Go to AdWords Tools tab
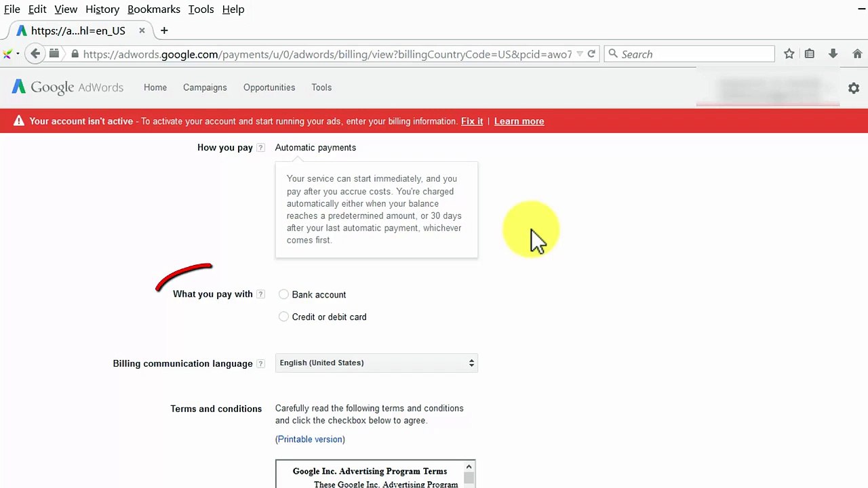The width and height of the screenshot is (868, 488). (321, 87)
